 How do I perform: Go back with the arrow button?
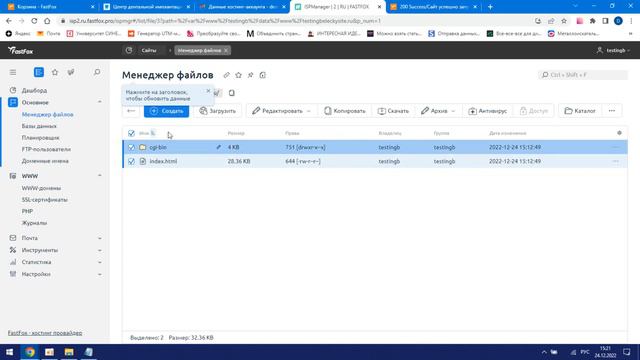click(x=131, y=111)
